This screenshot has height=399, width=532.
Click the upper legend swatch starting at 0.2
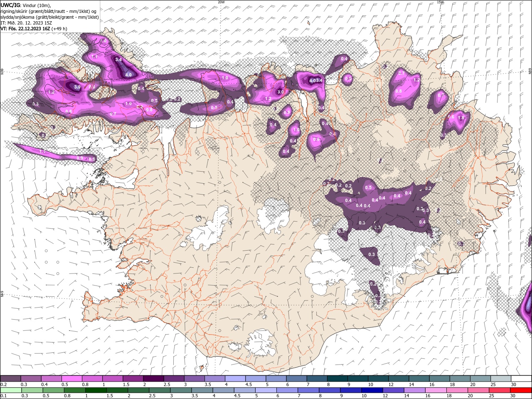click(x=10, y=379)
